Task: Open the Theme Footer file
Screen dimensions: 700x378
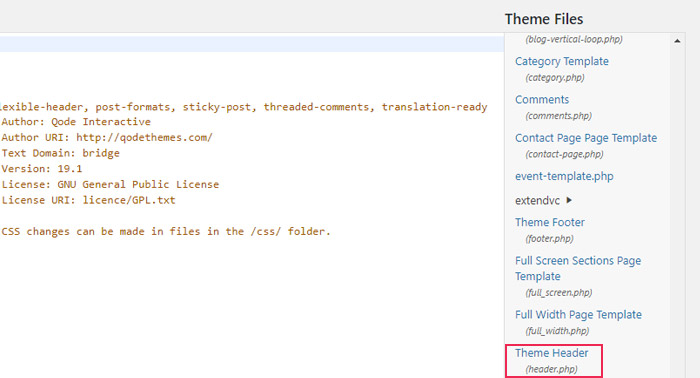Action: tap(550, 222)
